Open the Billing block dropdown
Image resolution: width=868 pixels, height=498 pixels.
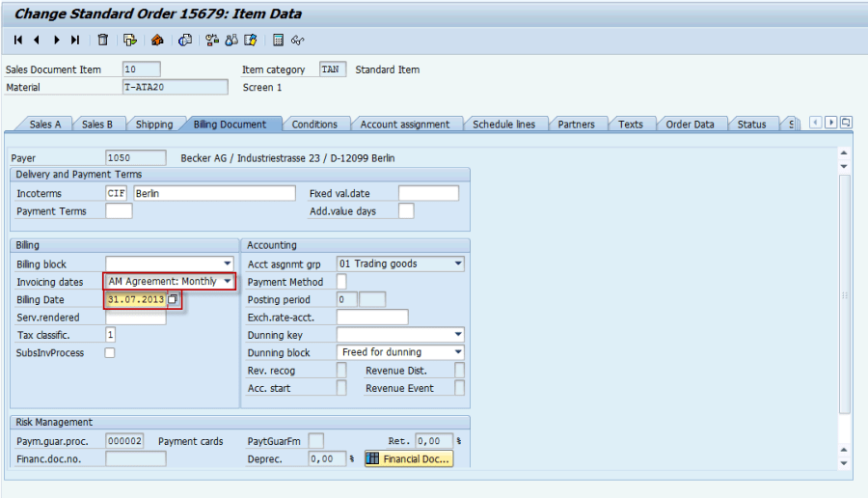tap(228, 263)
